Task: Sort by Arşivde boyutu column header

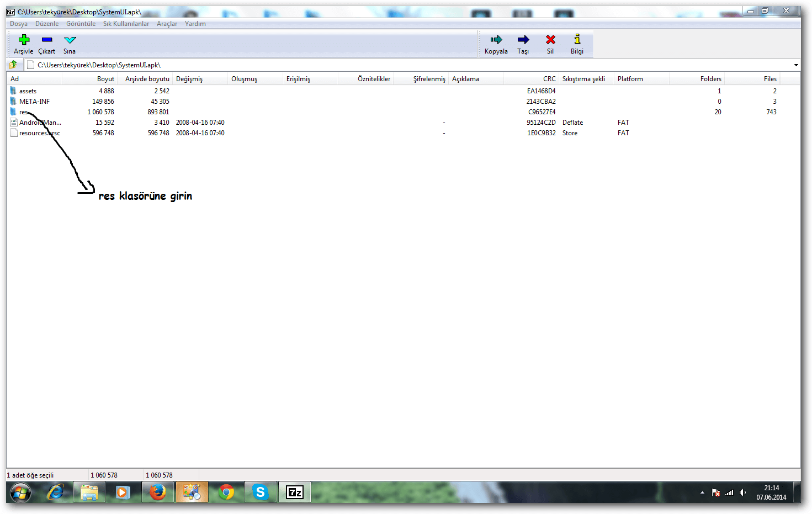Action: click(x=145, y=79)
